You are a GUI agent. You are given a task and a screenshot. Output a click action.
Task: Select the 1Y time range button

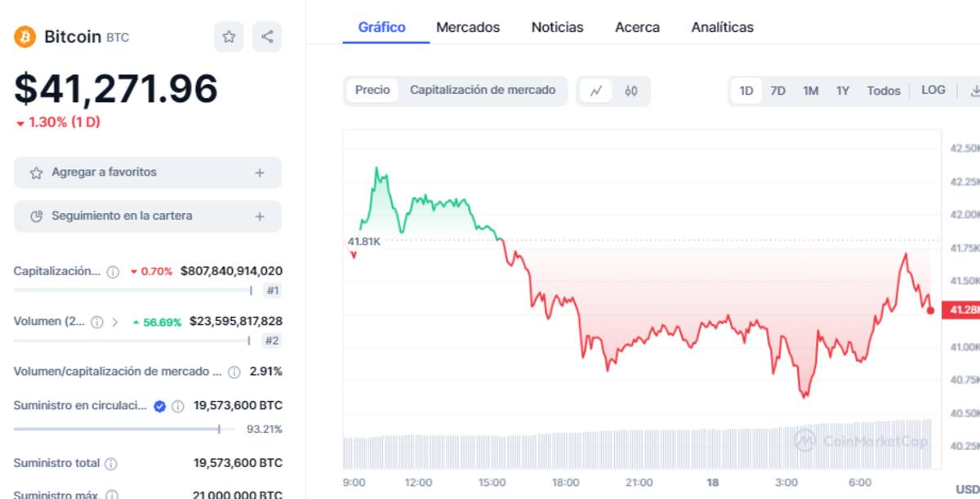click(x=843, y=91)
